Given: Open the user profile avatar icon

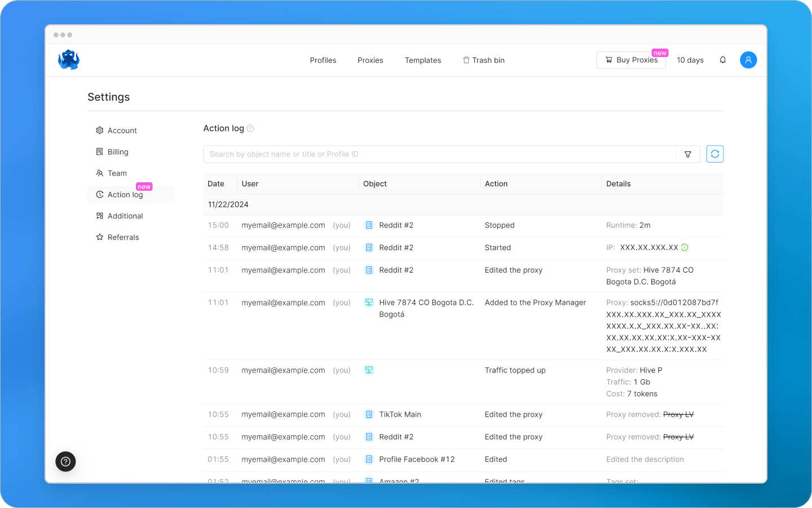Looking at the screenshot, I should 748,60.
